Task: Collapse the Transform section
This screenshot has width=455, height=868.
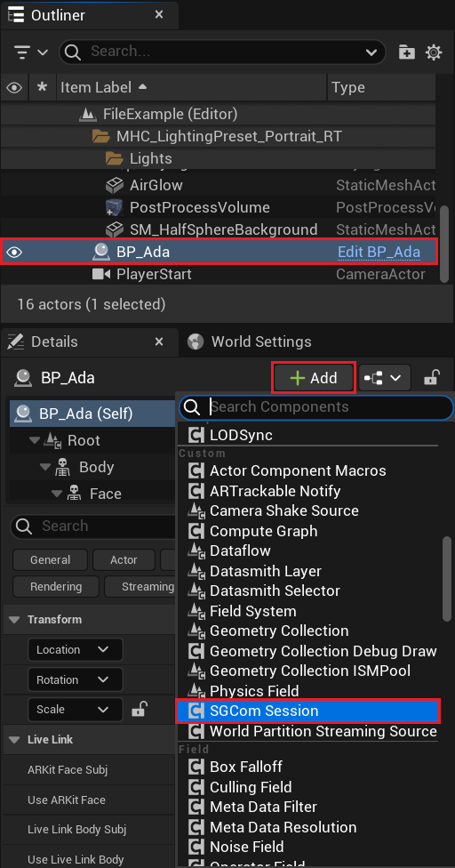Action: (15, 620)
